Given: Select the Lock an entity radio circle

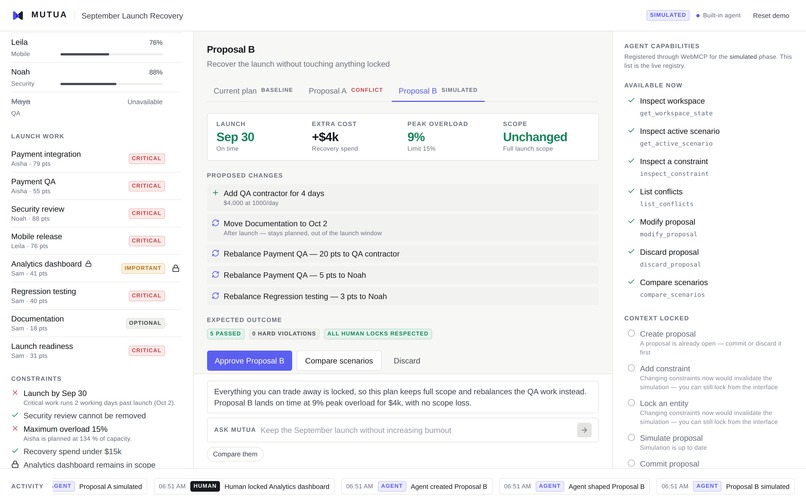Looking at the screenshot, I should point(631,403).
